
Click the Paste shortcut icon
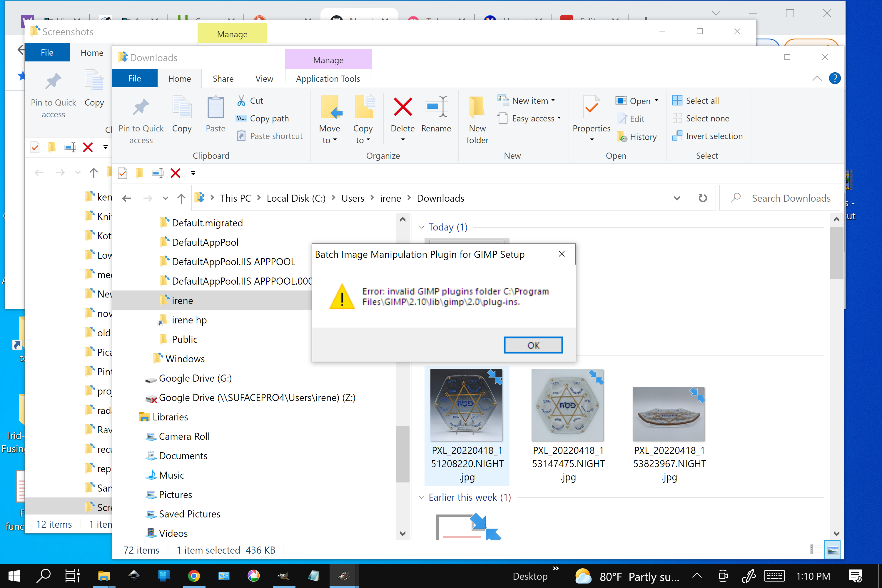point(241,136)
